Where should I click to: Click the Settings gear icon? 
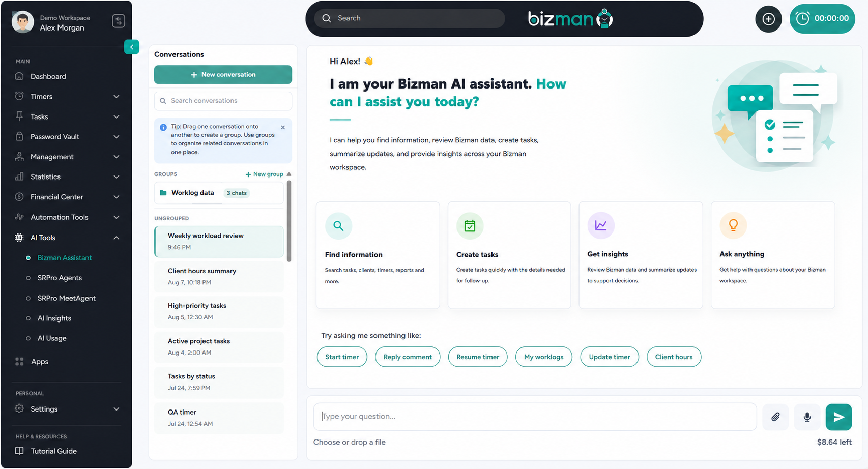tap(19, 408)
